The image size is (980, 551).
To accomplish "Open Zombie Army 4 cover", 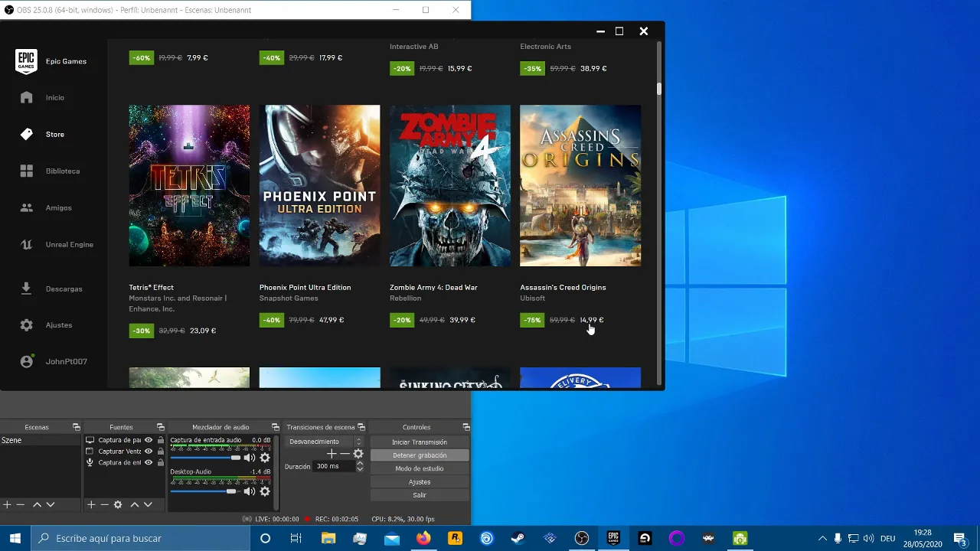I will (x=449, y=185).
